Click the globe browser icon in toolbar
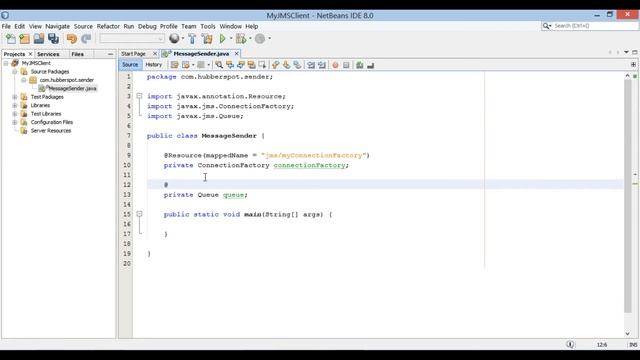The image size is (640, 360). [x=174, y=38]
